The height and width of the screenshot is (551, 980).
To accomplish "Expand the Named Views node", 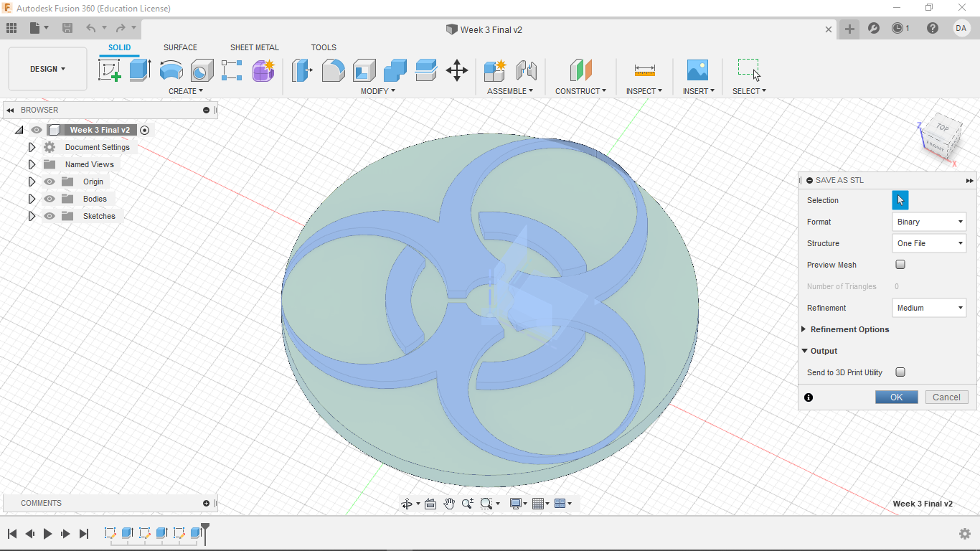I will (32, 164).
